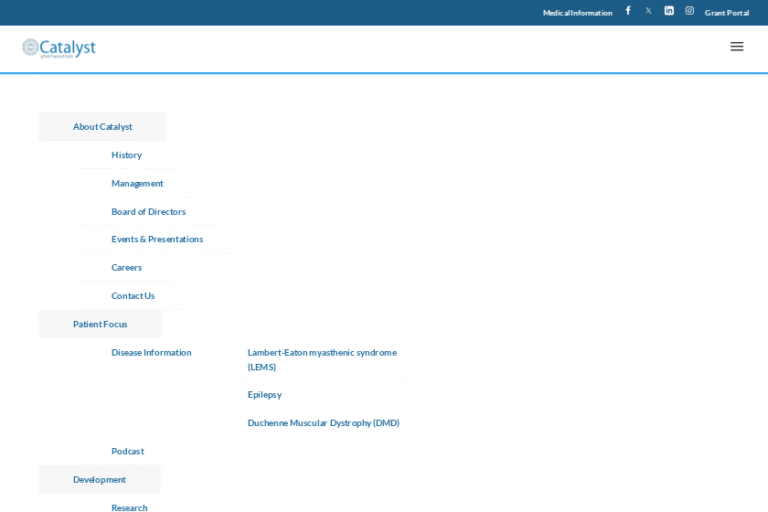The image size is (768, 512).
Task: Expand the Patient Focus section
Action: coord(100,324)
